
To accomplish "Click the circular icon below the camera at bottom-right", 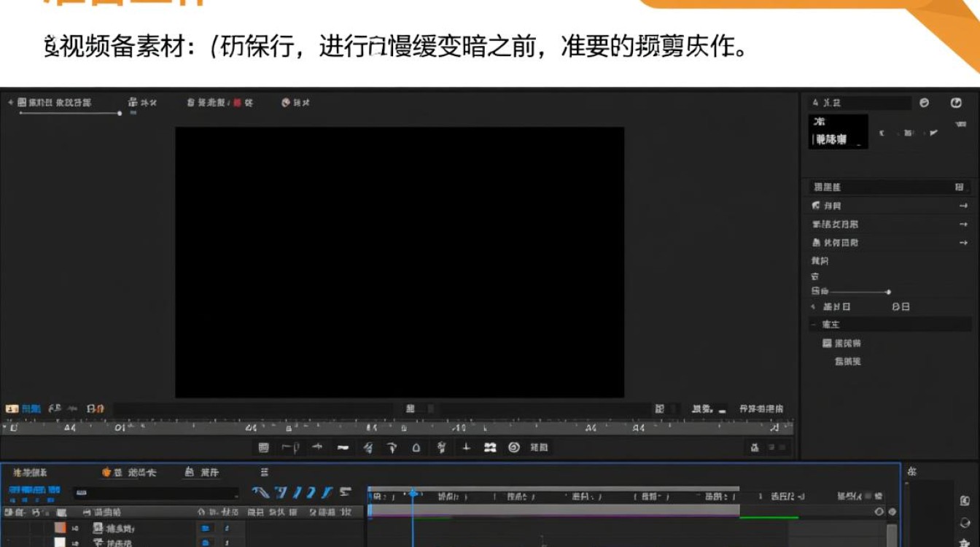I will (965, 522).
